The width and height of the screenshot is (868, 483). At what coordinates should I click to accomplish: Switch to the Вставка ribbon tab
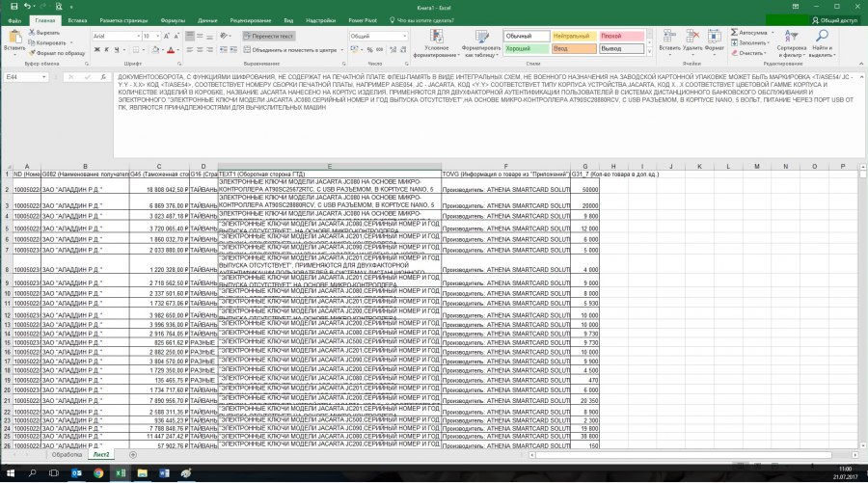(77, 20)
